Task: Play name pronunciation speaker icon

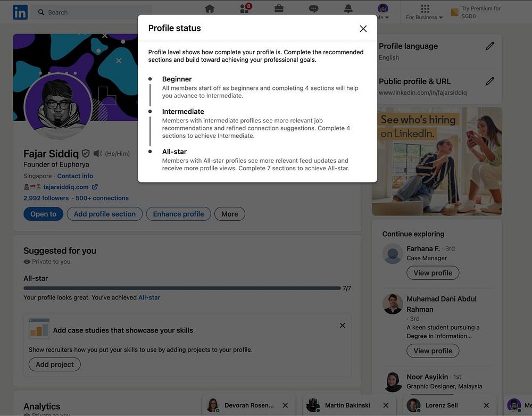Action: point(98,154)
